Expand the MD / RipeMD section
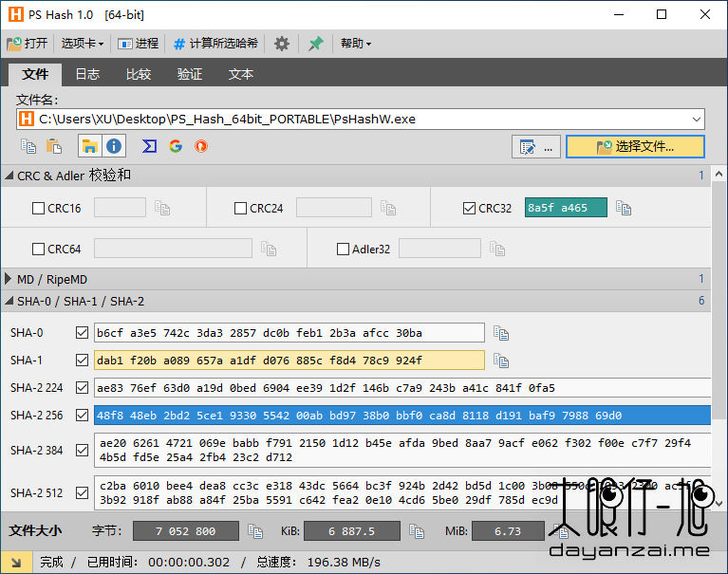 pyautogui.click(x=8, y=279)
